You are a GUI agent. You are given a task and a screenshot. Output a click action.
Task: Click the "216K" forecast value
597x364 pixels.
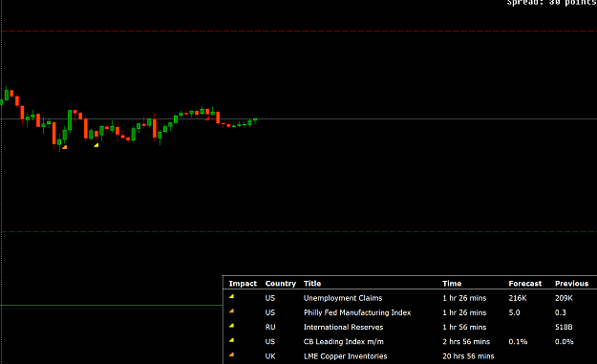518,298
